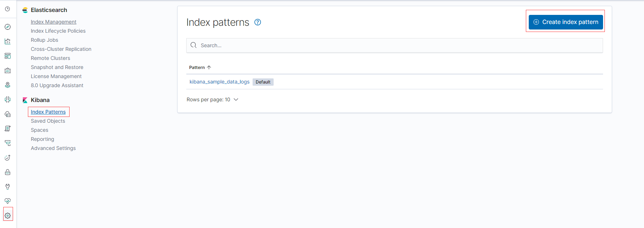Image resolution: width=644 pixels, height=228 pixels.
Task: Open Snapshot and Restore
Action: pyautogui.click(x=57, y=67)
